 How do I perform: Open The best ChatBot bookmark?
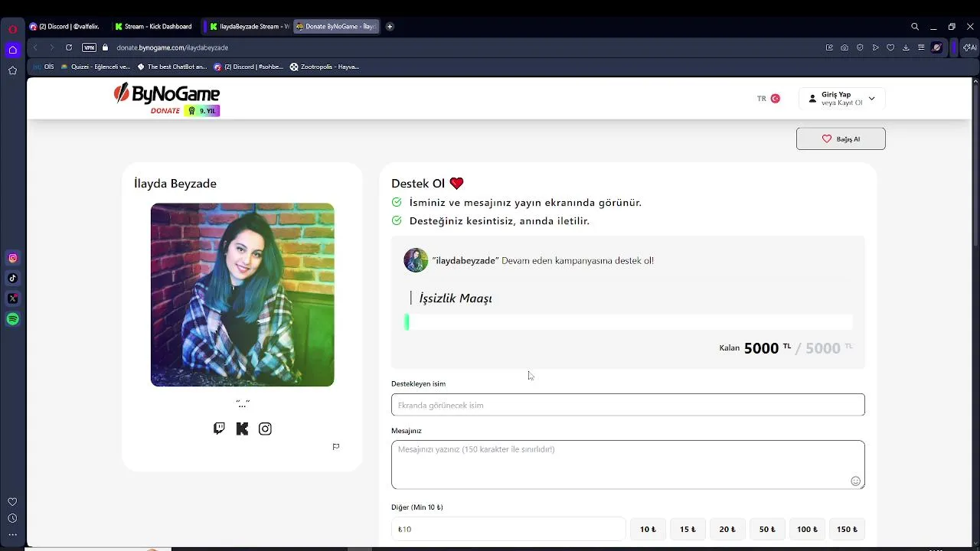[x=172, y=67]
